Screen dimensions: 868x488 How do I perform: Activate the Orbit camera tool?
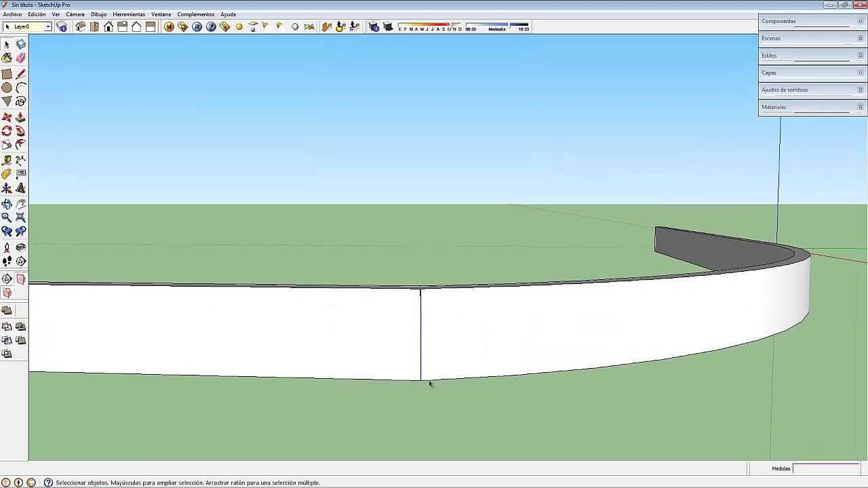coord(7,204)
